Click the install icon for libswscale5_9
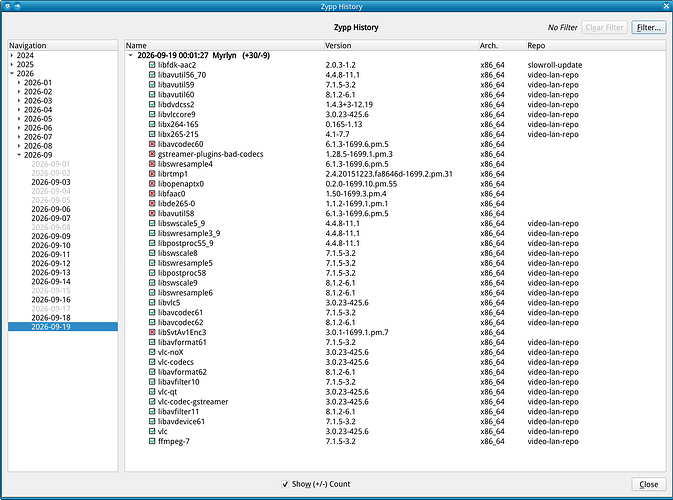This screenshot has height=500, width=673. (x=152, y=223)
